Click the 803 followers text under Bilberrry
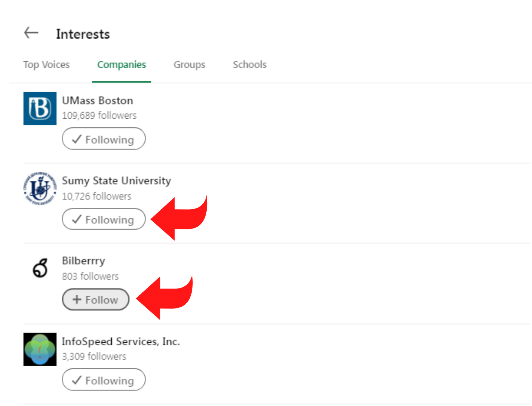 pyautogui.click(x=90, y=276)
